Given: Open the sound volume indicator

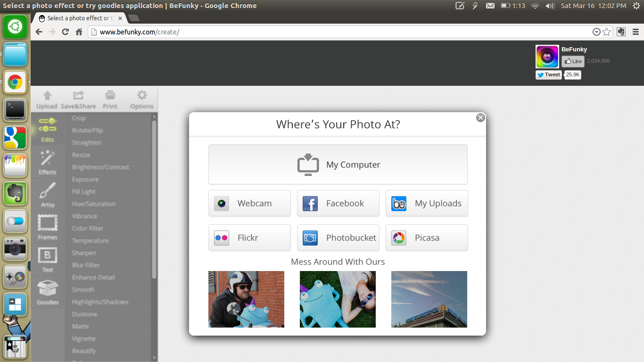Looking at the screenshot, I should [x=550, y=6].
